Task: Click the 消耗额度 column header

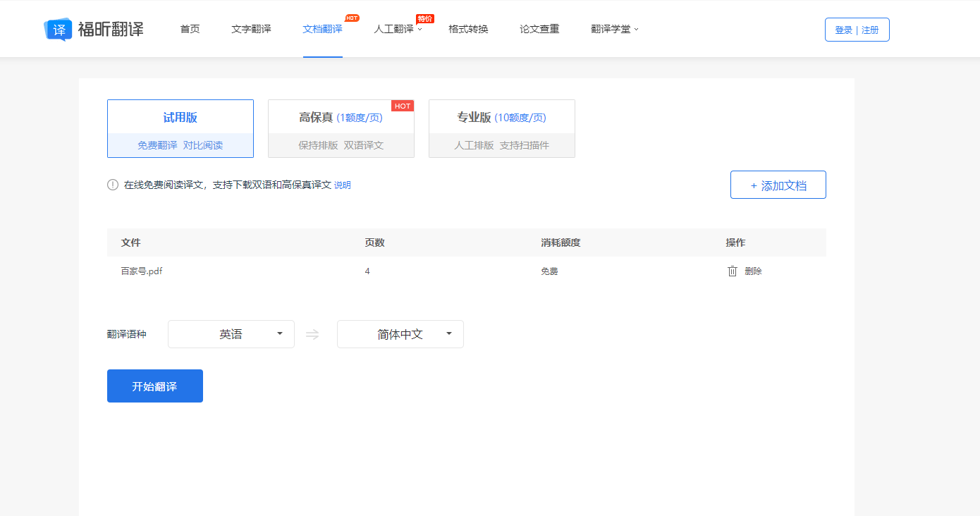Action: pyautogui.click(x=561, y=242)
